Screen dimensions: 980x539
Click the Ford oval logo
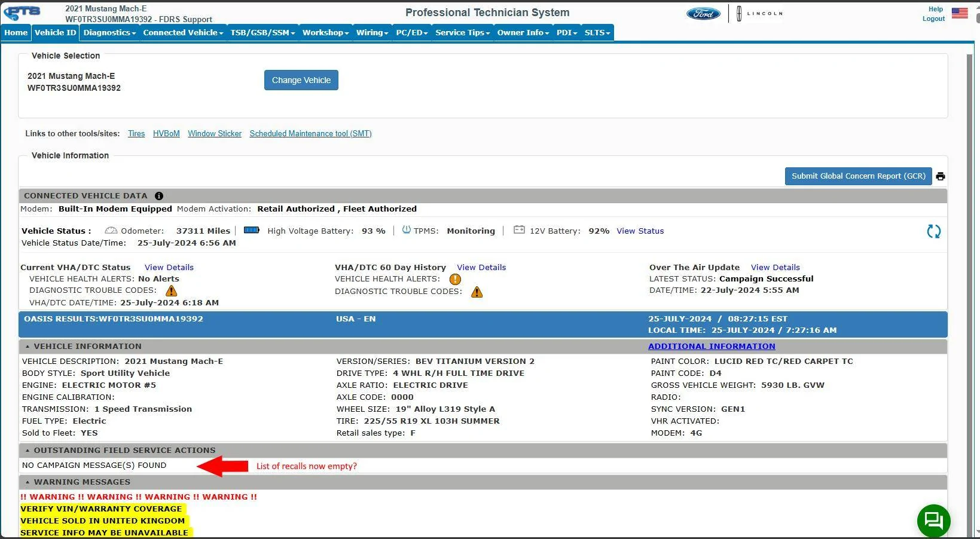[703, 13]
